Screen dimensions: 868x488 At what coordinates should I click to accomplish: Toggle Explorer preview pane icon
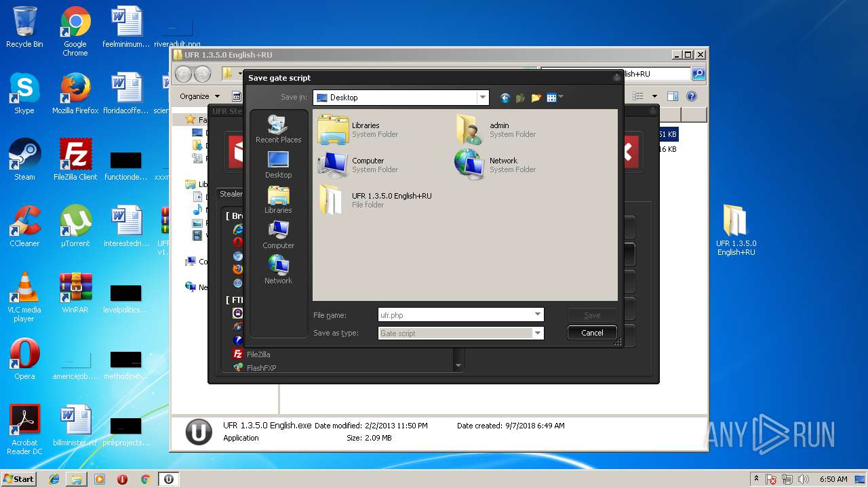point(672,96)
